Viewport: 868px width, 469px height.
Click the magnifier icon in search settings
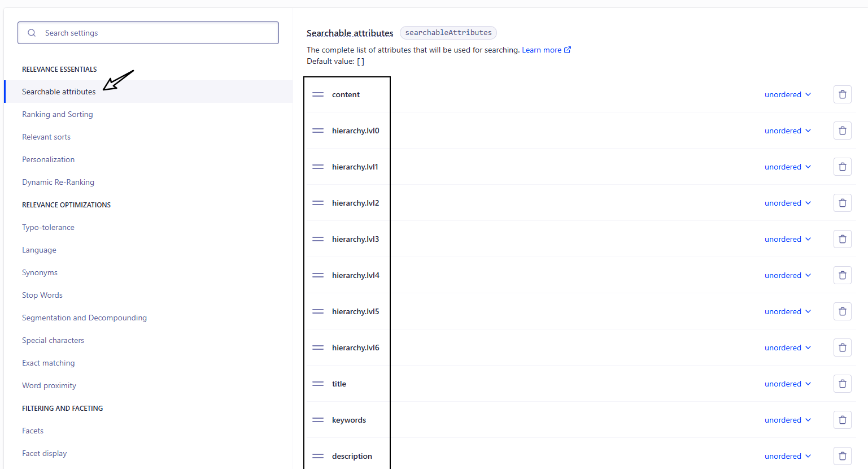click(x=32, y=33)
